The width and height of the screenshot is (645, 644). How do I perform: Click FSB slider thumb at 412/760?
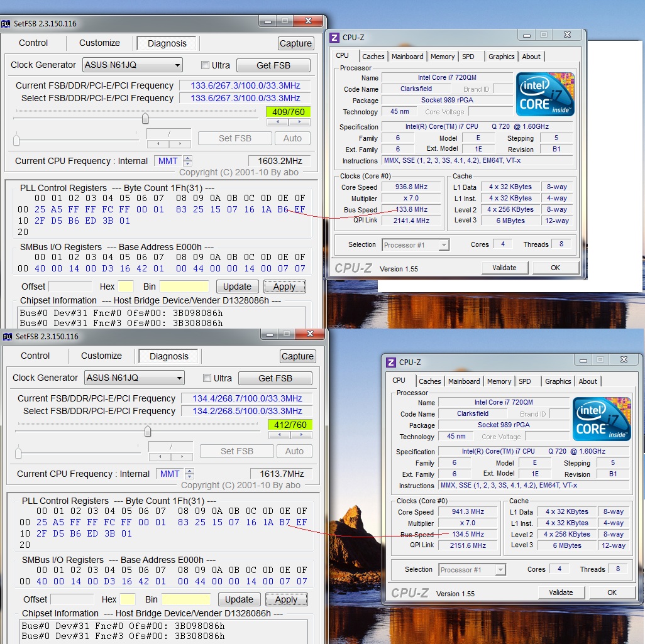(x=148, y=432)
